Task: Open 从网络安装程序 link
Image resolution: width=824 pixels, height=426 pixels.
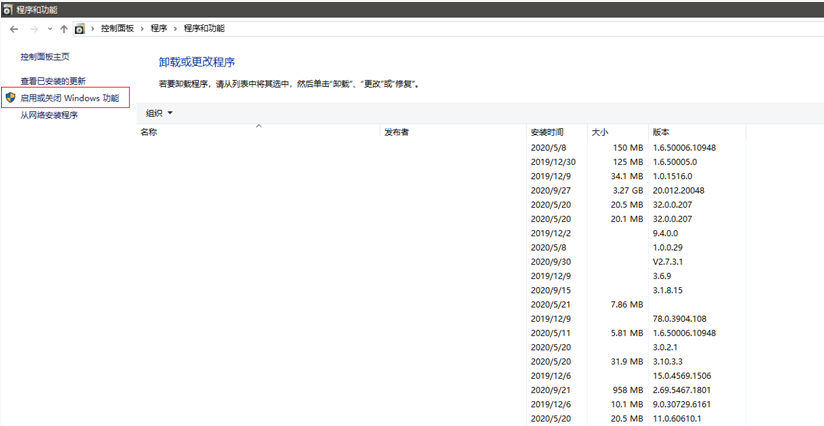Action: tap(49, 115)
